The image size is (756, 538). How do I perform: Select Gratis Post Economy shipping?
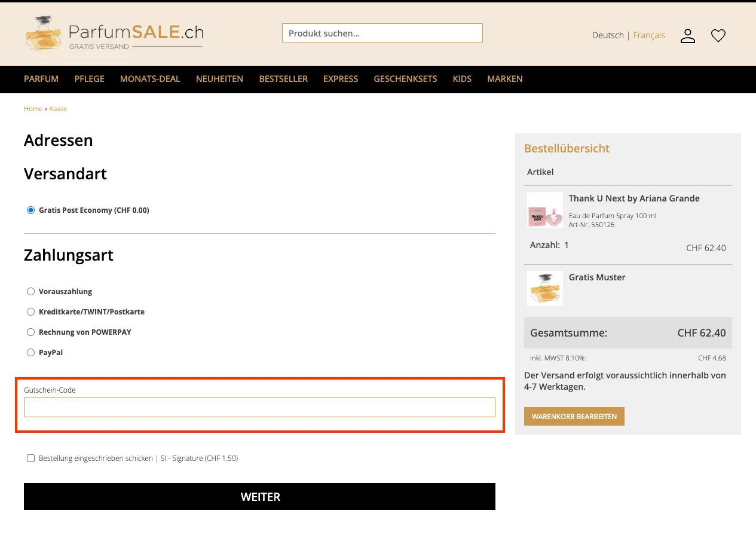pyautogui.click(x=31, y=210)
